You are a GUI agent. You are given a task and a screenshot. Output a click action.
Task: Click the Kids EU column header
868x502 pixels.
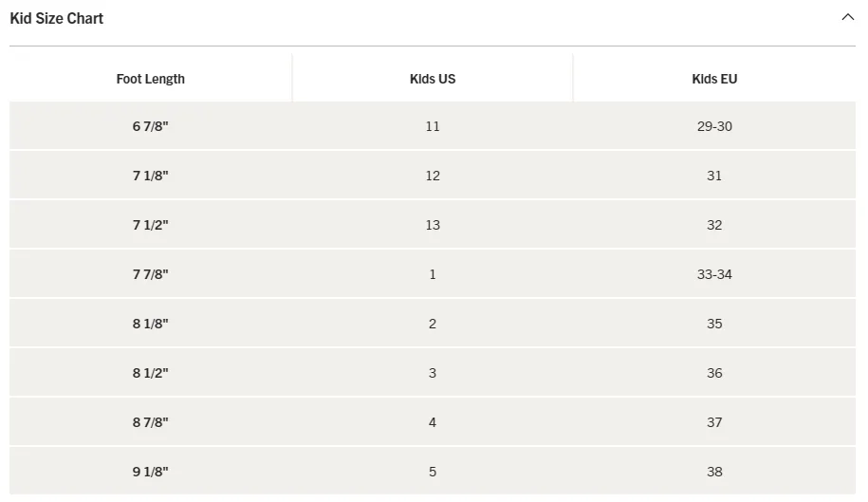pyautogui.click(x=714, y=79)
